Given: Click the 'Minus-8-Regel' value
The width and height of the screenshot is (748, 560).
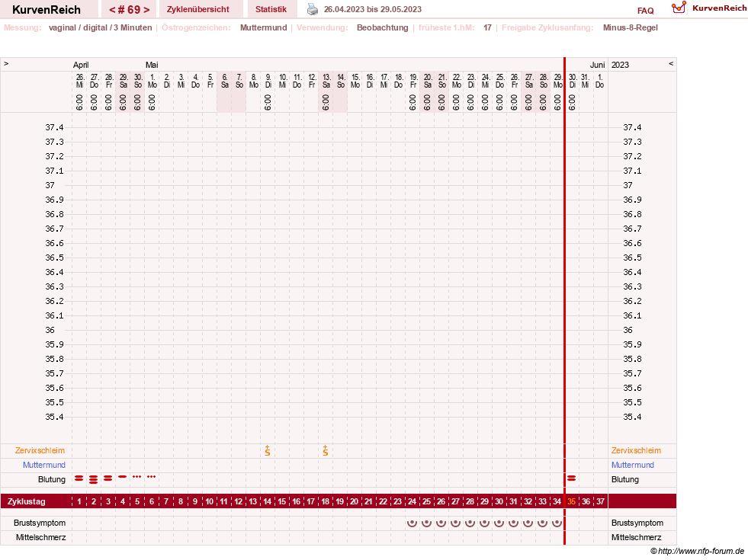Looking at the screenshot, I should [x=630, y=27].
